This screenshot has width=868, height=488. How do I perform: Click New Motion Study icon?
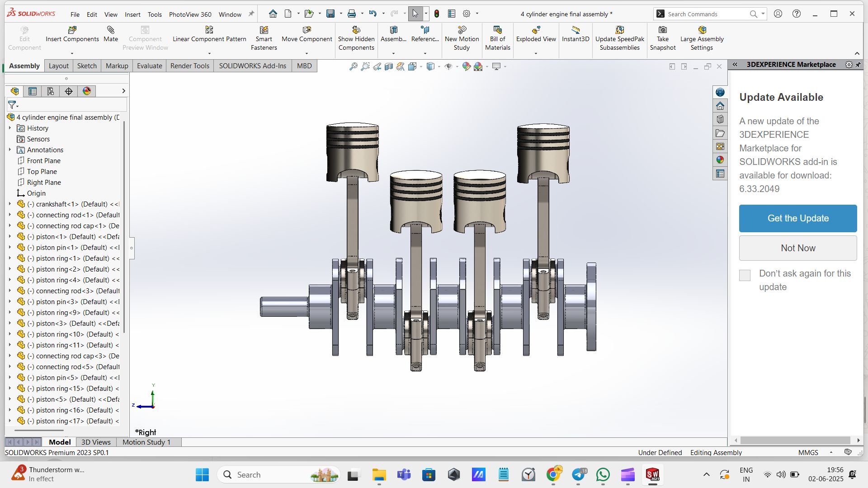[462, 30]
